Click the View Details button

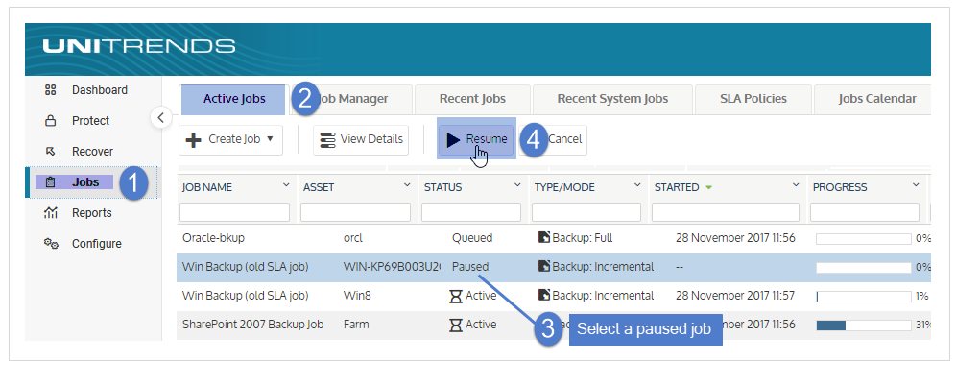361,139
